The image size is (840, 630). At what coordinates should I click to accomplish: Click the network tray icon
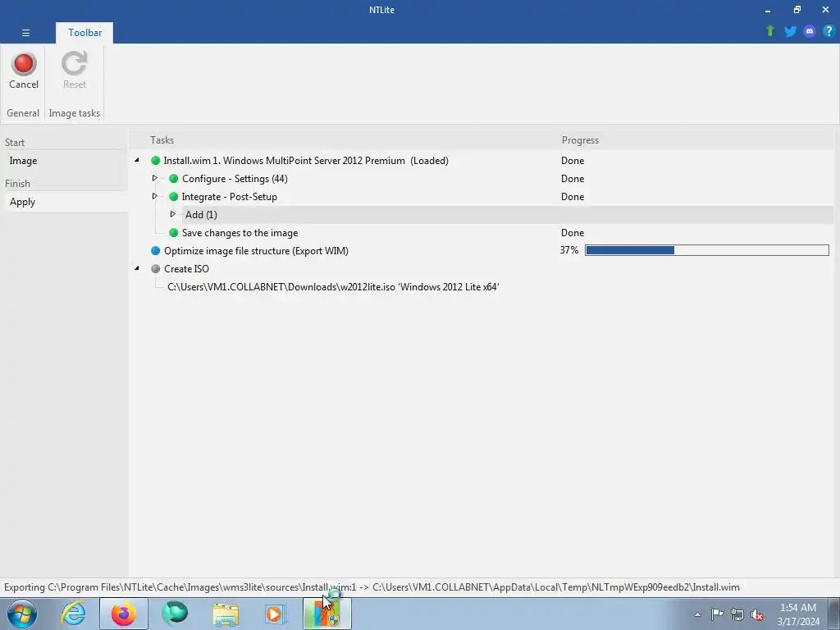(x=737, y=614)
